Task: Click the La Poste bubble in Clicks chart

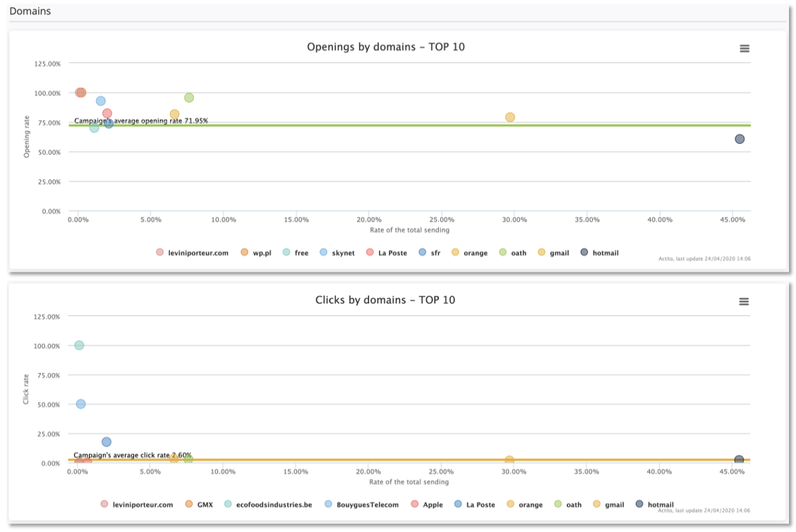Action: coord(107,442)
